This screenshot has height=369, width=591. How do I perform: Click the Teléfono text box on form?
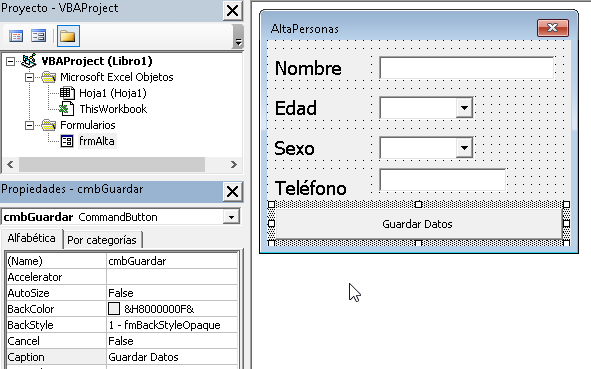pos(442,180)
